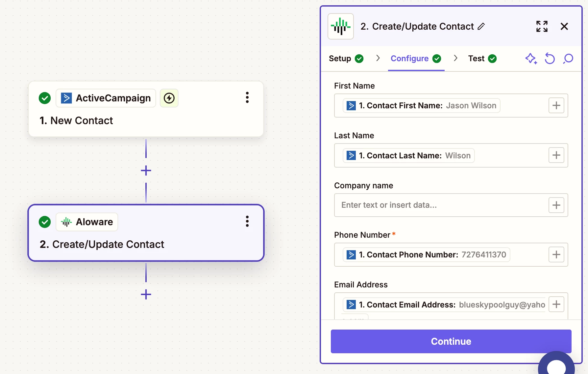This screenshot has height=374, width=588.
Task: Insert data into Phone Number field
Action: point(556,254)
